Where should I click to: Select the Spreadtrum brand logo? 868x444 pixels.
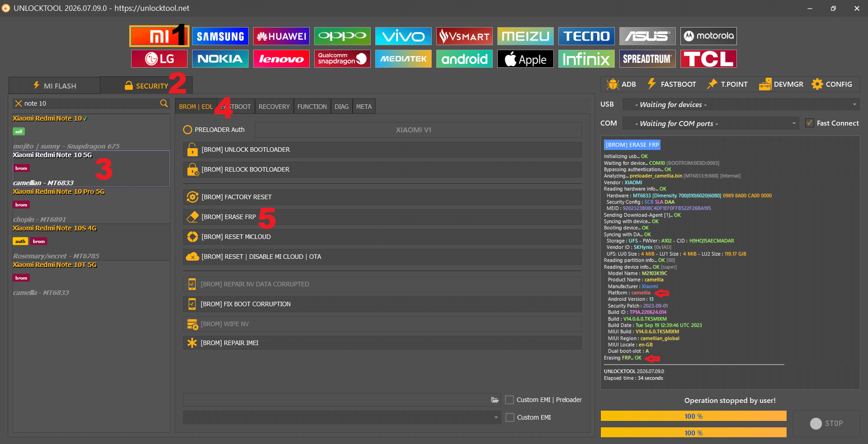[647, 59]
